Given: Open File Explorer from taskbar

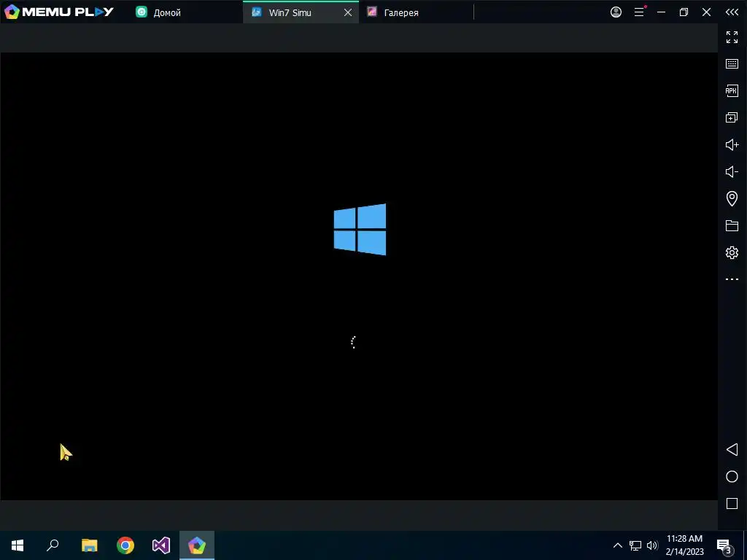Looking at the screenshot, I should [89, 545].
